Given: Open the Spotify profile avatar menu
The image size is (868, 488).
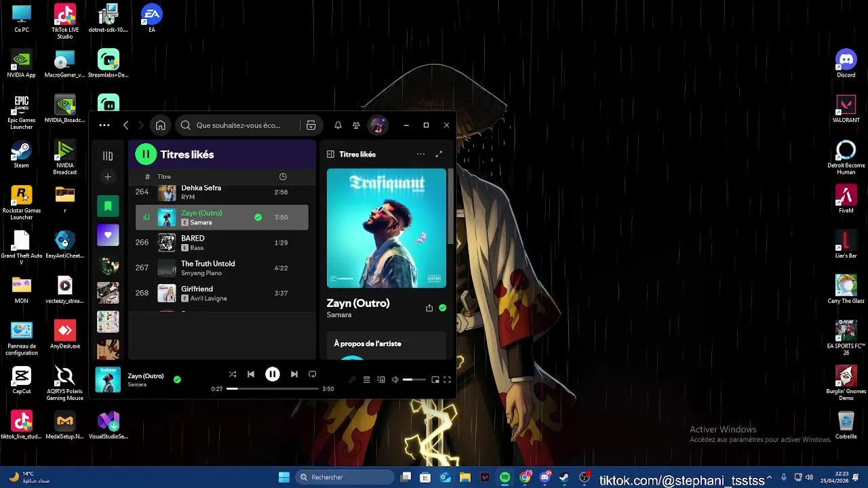Looking at the screenshot, I should click(378, 125).
